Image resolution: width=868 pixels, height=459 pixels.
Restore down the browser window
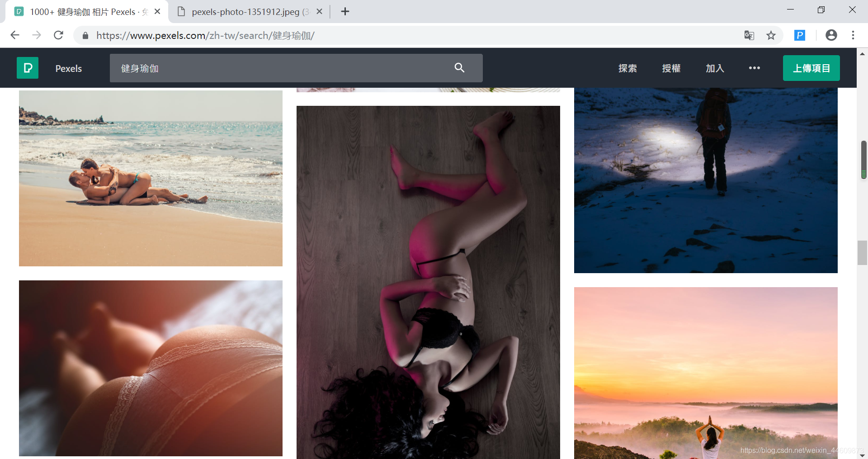click(821, 10)
